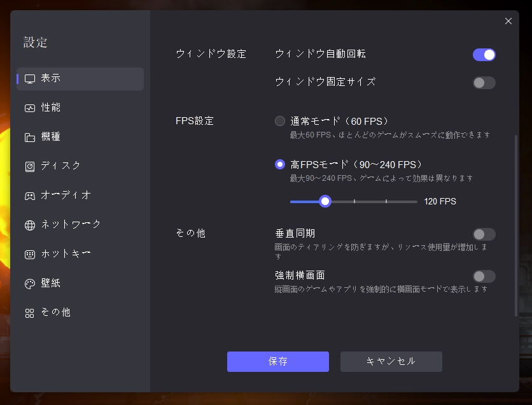
Task: Select the 高FPSモード (90~240 FPS) radio button
Action: coord(280,164)
